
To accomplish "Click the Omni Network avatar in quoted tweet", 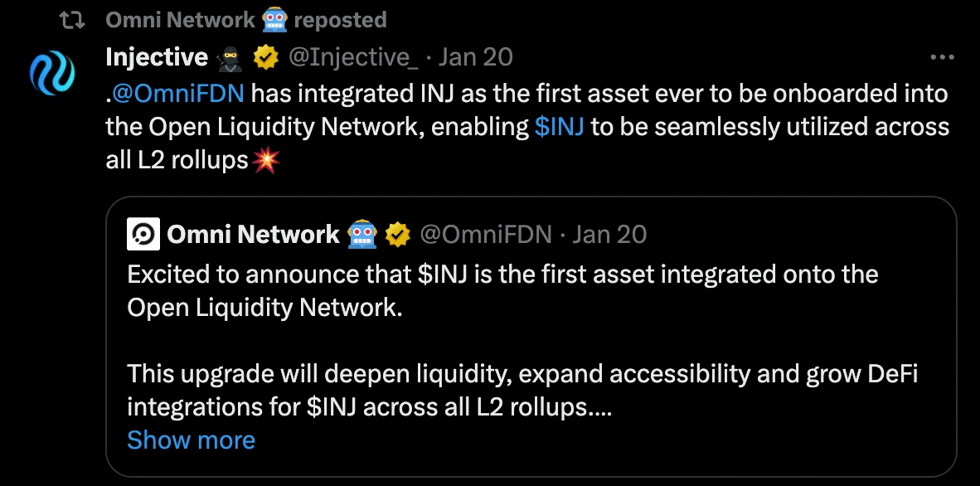I will point(143,235).
